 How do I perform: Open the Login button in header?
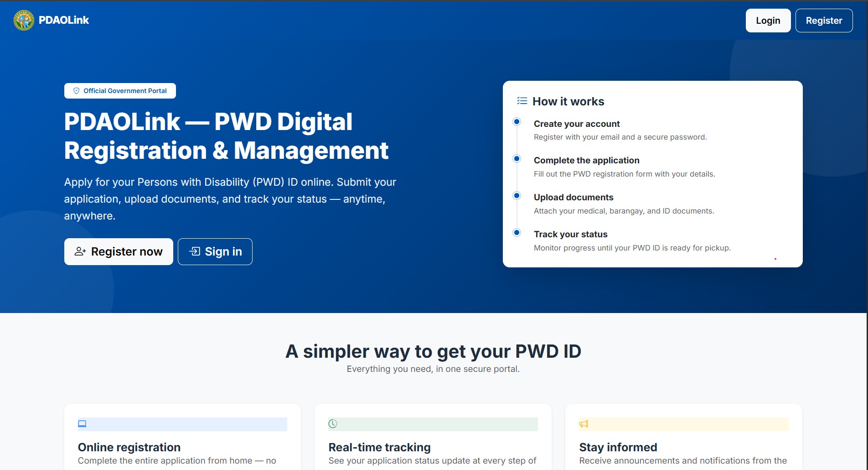pos(768,21)
